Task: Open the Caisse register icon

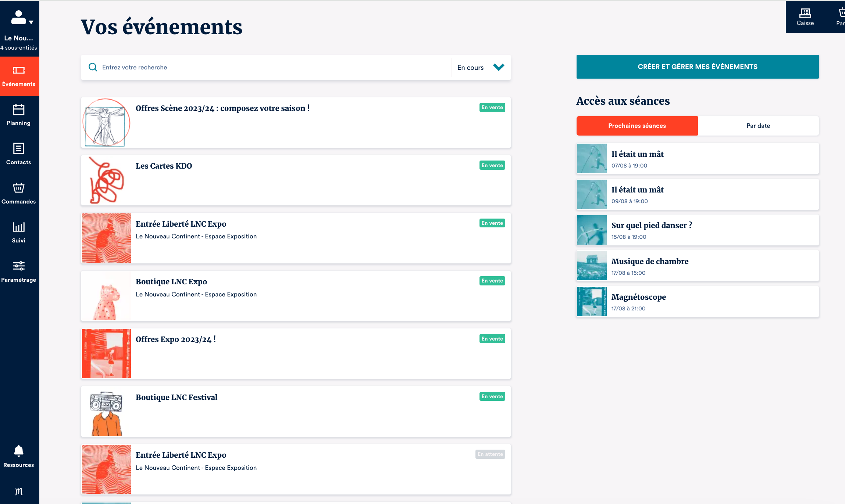Action: click(x=805, y=14)
